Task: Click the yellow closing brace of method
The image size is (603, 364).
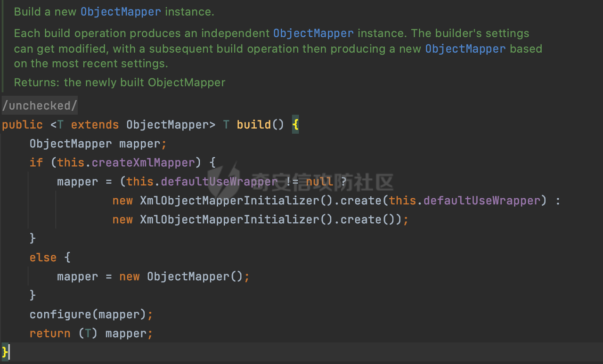Action: point(5,352)
